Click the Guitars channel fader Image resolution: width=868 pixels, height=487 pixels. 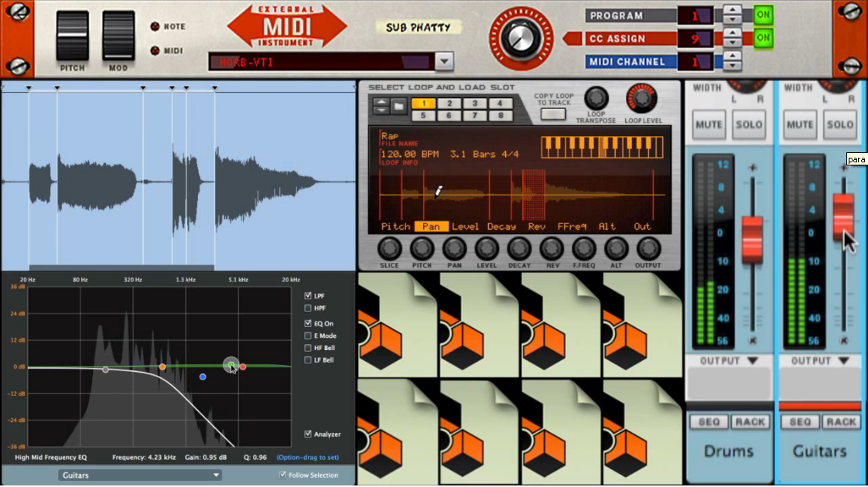pyautogui.click(x=844, y=217)
